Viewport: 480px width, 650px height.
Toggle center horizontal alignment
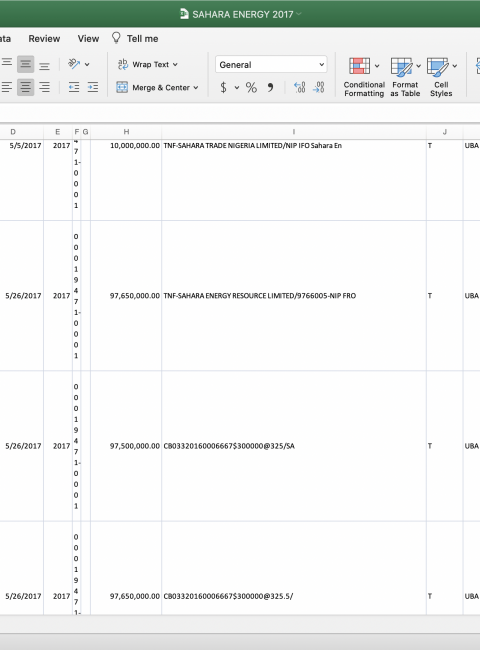25,87
